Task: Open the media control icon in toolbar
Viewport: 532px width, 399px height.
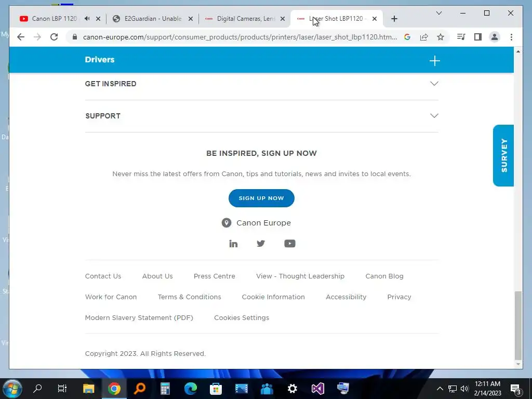Action: (x=461, y=37)
